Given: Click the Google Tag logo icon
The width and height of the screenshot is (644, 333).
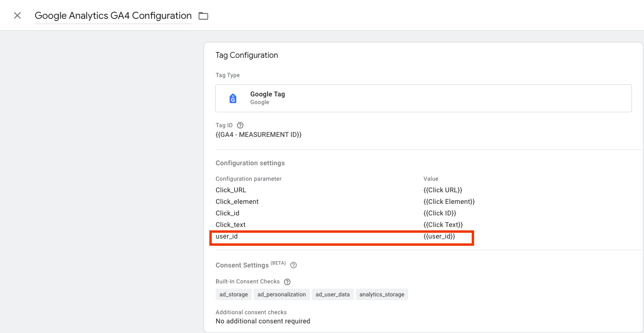Looking at the screenshot, I should pos(233,98).
